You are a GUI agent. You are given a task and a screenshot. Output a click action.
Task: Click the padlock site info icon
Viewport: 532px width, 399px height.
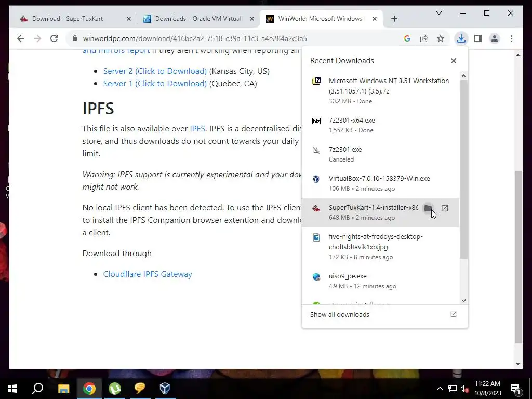[75, 38]
